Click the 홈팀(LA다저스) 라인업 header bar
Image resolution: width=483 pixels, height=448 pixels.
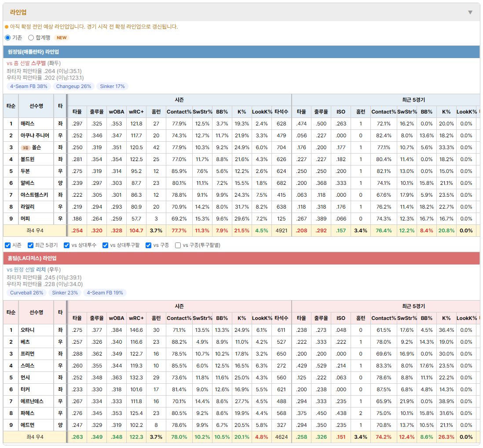pyautogui.click(x=241, y=258)
